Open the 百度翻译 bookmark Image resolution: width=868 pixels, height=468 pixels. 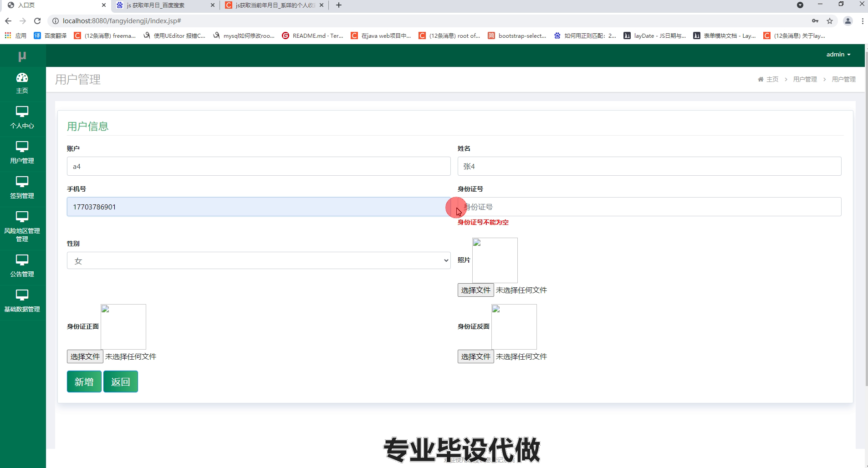tap(50, 36)
